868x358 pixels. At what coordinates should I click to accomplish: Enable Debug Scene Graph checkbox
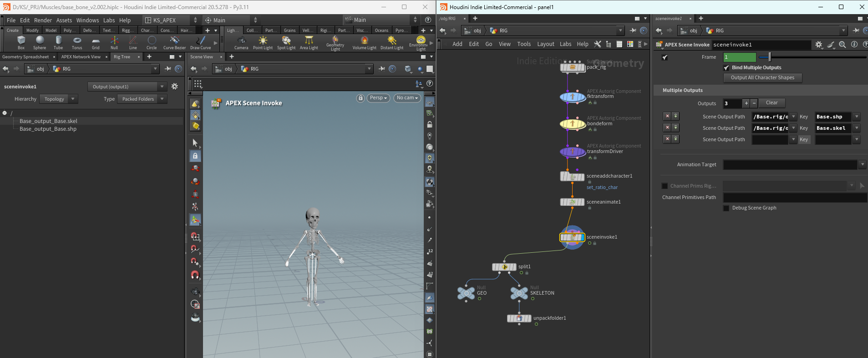[x=726, y=208]
